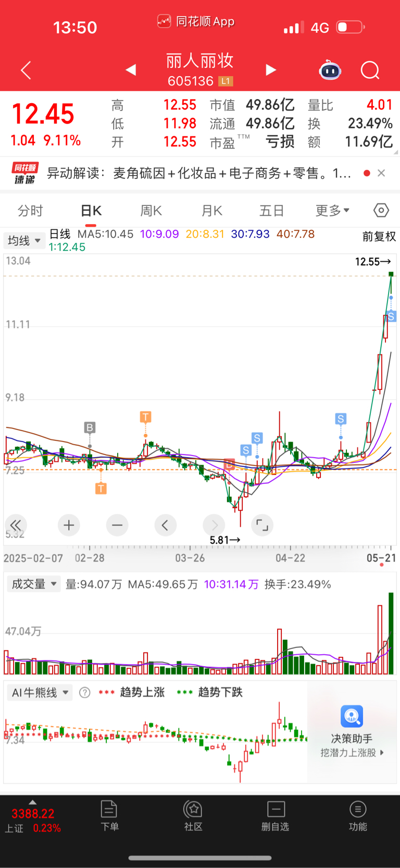Screen dimensions: 400x868
Task: Select the 日K chart tab
Action: tap(91, 211)
